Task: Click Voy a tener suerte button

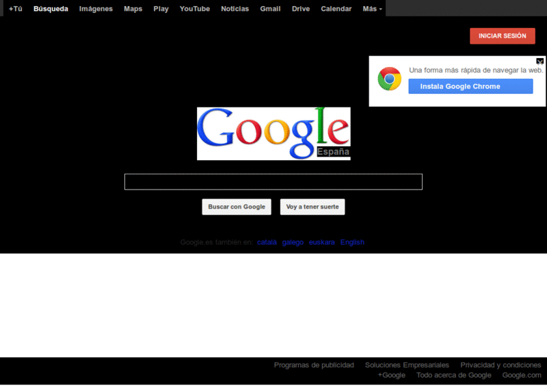Action: (x=312, y=207)
